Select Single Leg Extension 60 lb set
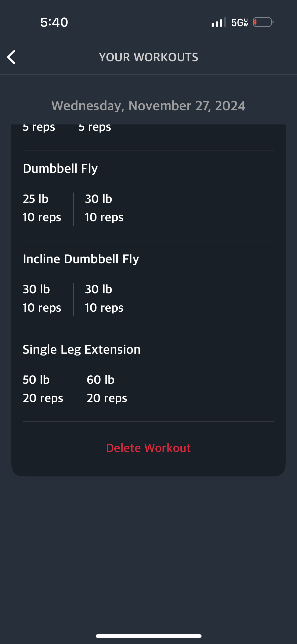Screen dimensions: 297x644 tap(107, 389)
